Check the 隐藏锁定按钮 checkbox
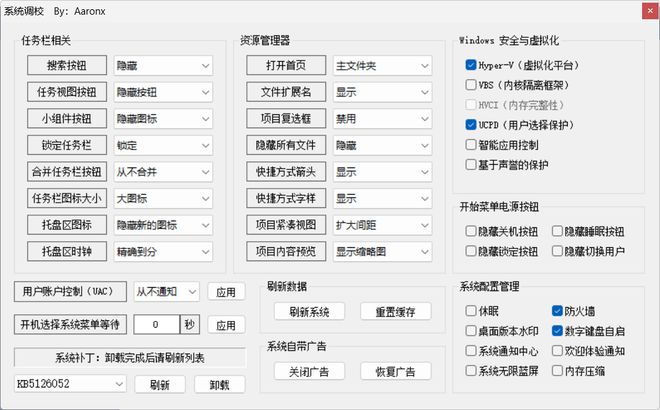This screenshot has width=660, height=410. (x=471, y=251)
